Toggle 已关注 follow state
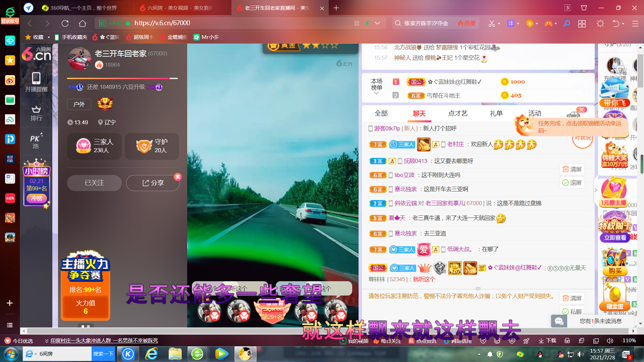The width and height of the screenshot is (644, 362). click(x=94, y=183)
